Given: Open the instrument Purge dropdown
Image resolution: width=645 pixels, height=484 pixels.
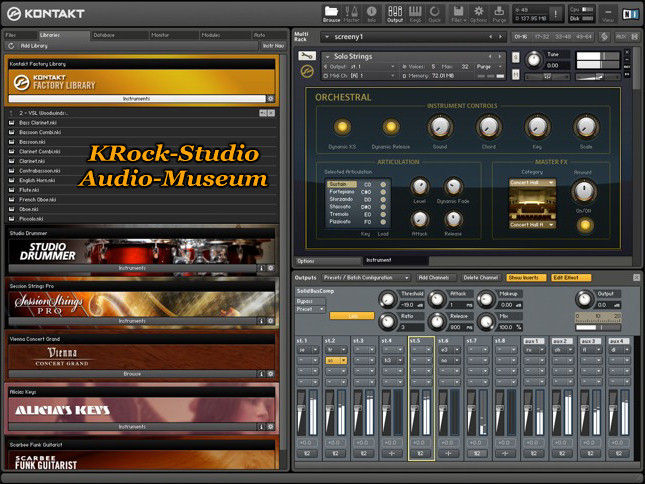Looking at the screenshot, I should point(489,67).
